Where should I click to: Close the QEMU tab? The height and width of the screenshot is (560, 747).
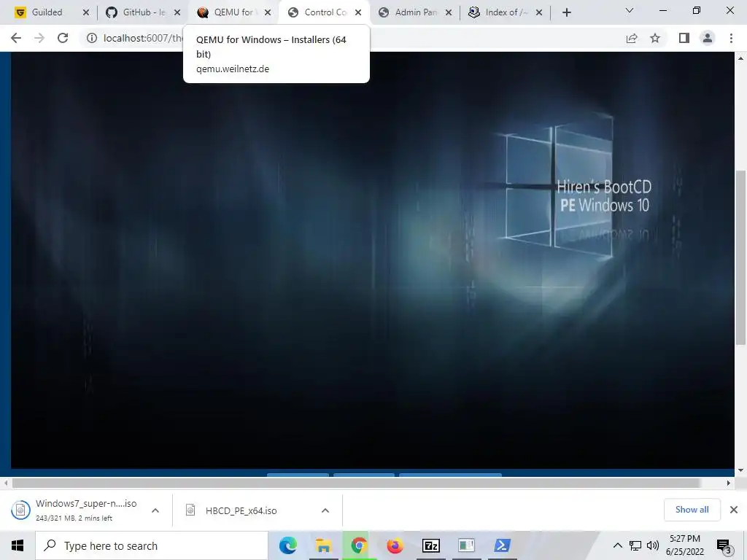click(268, 12)
